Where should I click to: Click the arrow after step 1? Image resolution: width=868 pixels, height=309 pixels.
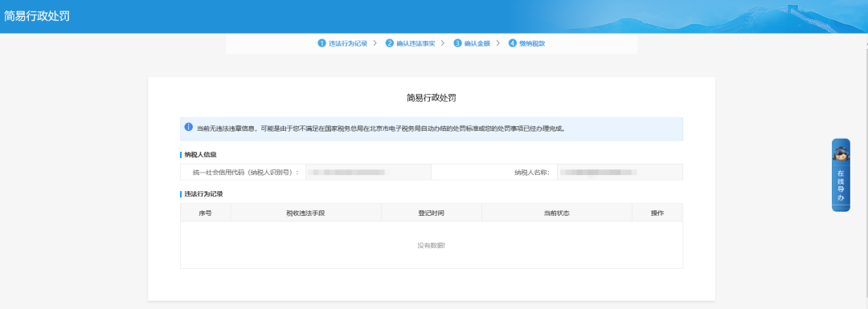tap(375, 43)
